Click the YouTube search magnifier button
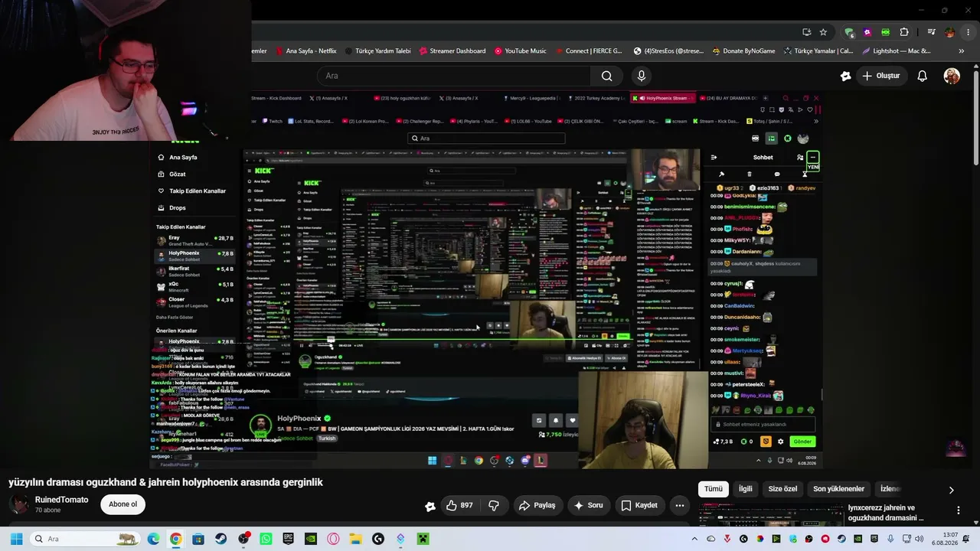Screen dimensions: 980x551 [606, 76]
